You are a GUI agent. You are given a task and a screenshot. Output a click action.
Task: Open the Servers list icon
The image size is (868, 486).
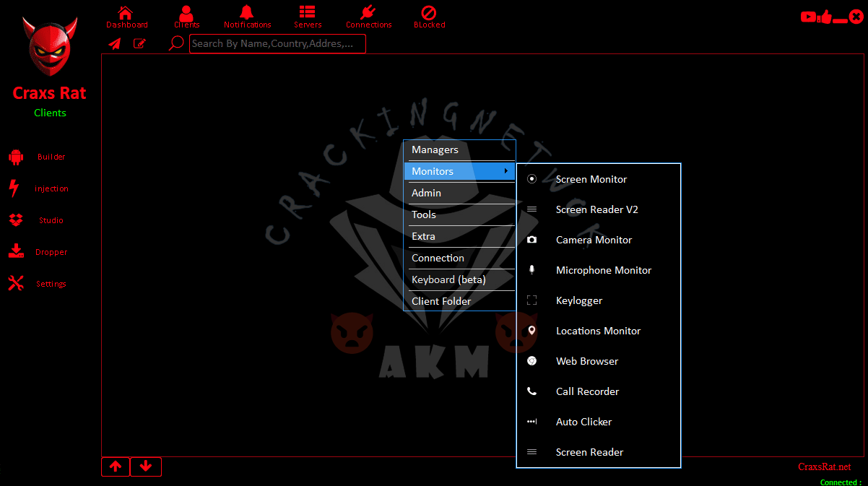point(308,12)
